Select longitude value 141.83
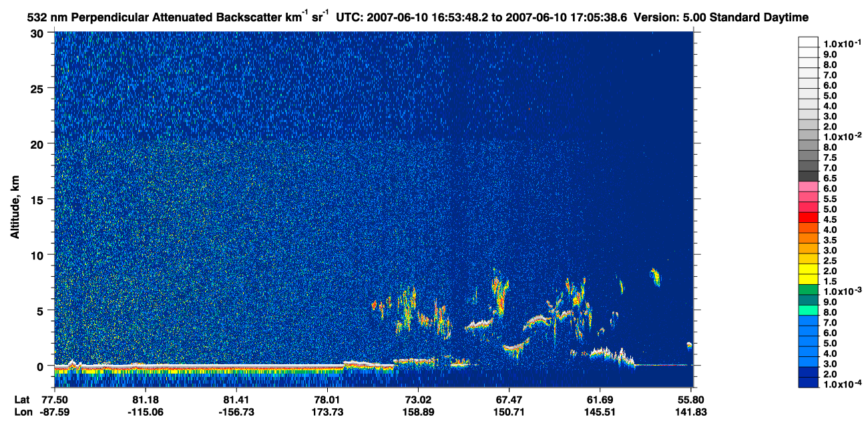868x445 pixels. point(690,412)
